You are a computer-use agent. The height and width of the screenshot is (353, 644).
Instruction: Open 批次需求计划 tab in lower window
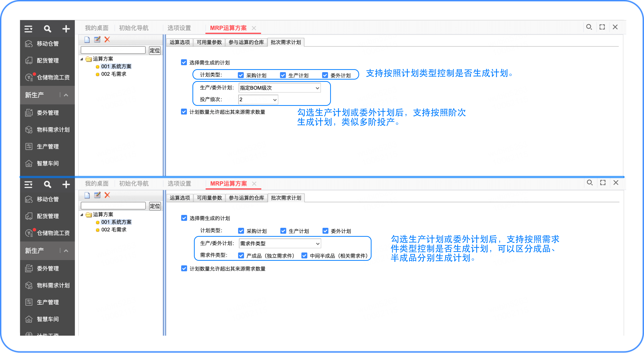point(286,198)
